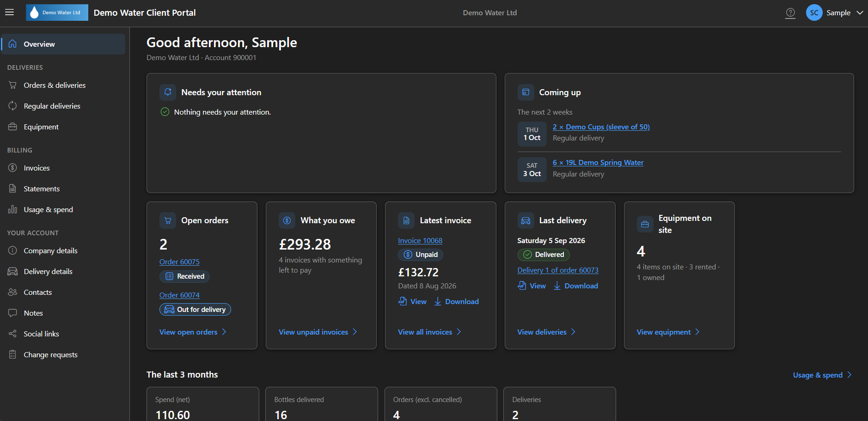Click the £293.28 amount owed
Viewport: 868px width, 421px height.
pyautogui.click(x=305, y=244)
